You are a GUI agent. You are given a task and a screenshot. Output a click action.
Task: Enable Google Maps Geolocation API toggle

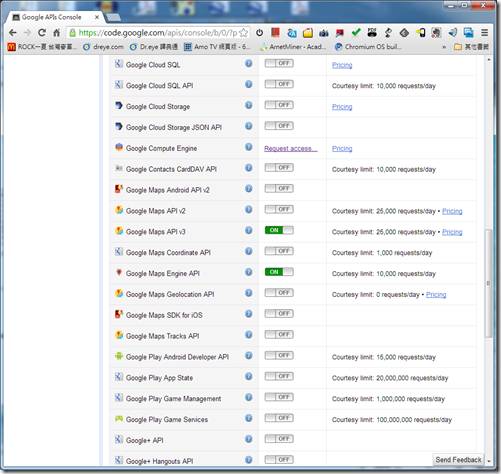tap(279, 293)
